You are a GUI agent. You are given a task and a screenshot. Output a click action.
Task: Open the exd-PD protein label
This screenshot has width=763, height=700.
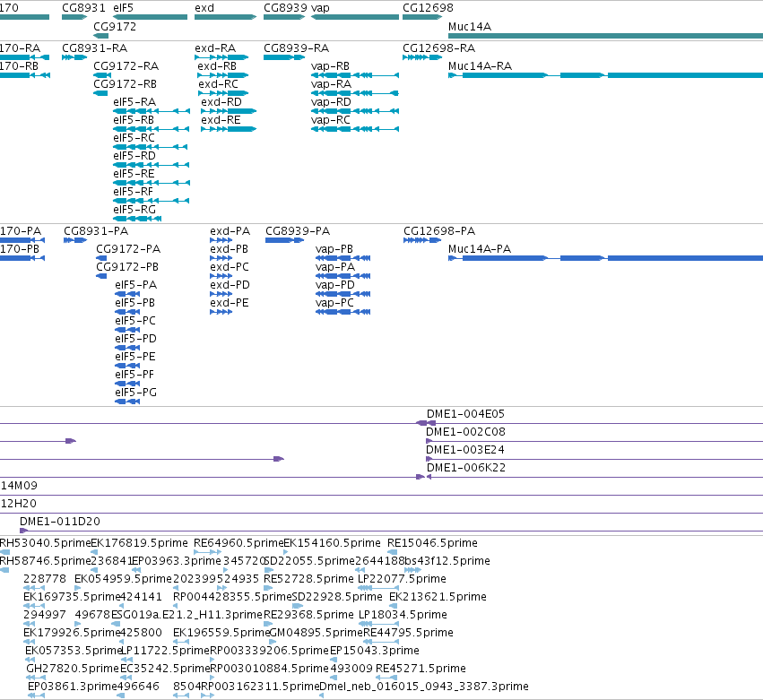(x=230, y=285)
